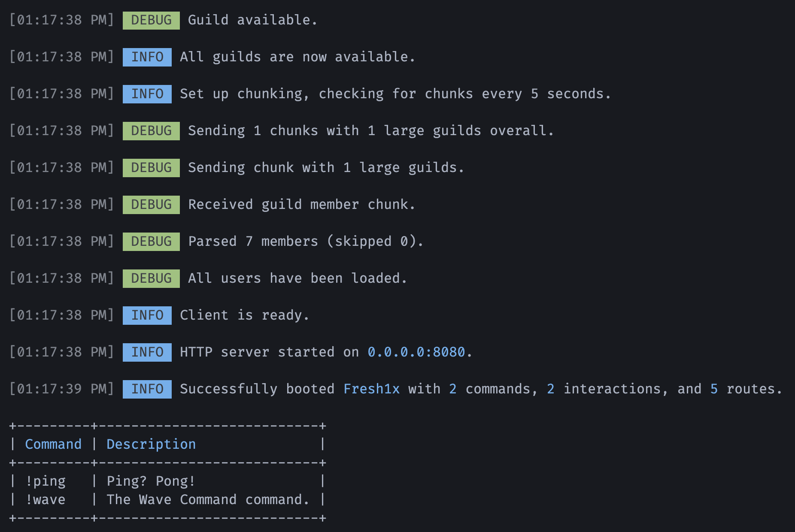Click the 0.0.0.0:8080 server address link
The image size is (795, 532).
tap(416, 352)
